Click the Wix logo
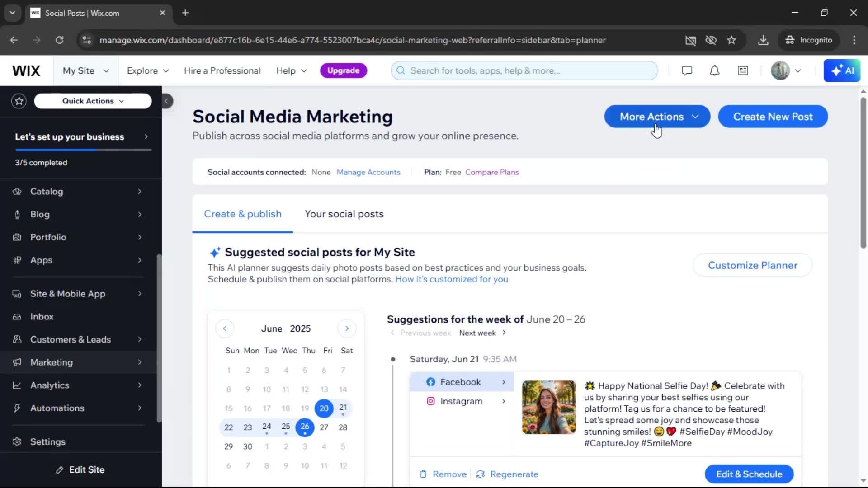Viewport: 868px width, 488px height. [x=26, y=70]
